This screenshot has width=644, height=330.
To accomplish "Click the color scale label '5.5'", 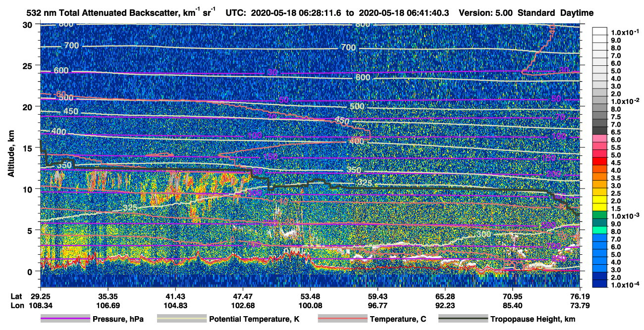I will [x=617, y=147].
